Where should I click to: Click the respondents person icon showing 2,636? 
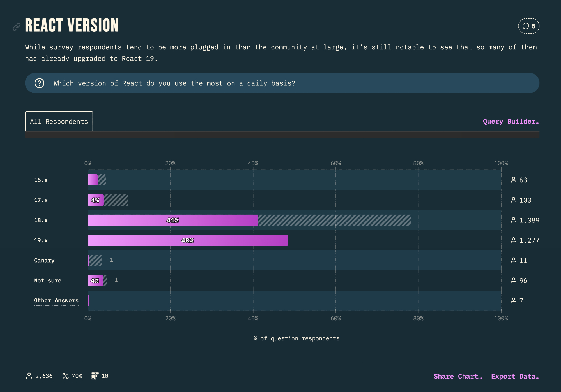pyautogui.click(x=29, y=376)
